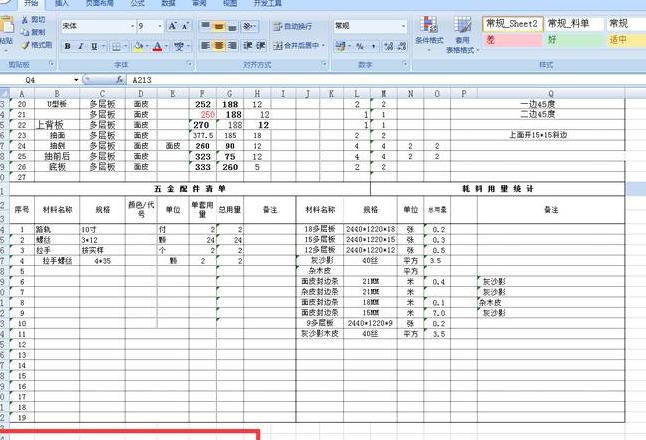Viewport: 646px width, 440px height.
Task: Decrease font size with small A icon
Action: tap(185, 26)
